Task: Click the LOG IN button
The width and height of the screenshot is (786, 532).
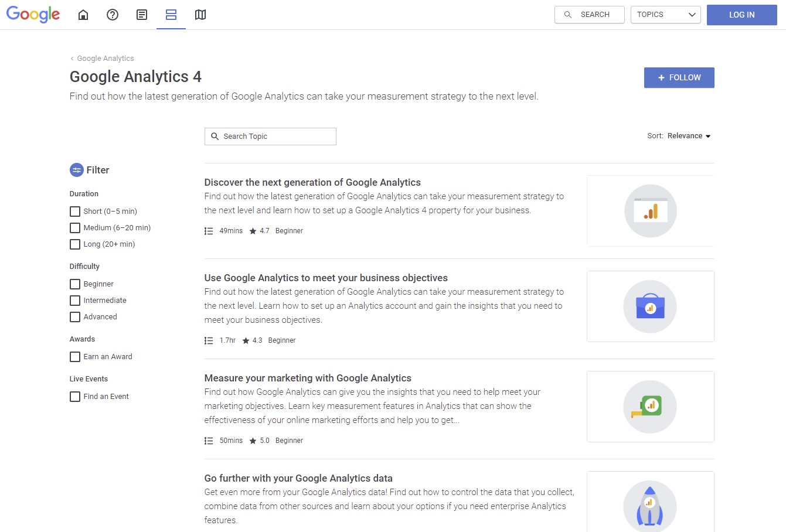Action: pos(742,15)
